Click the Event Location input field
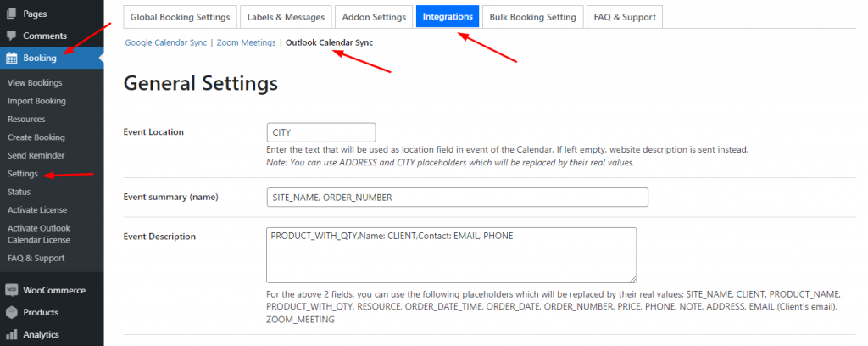 coord(321,132)
